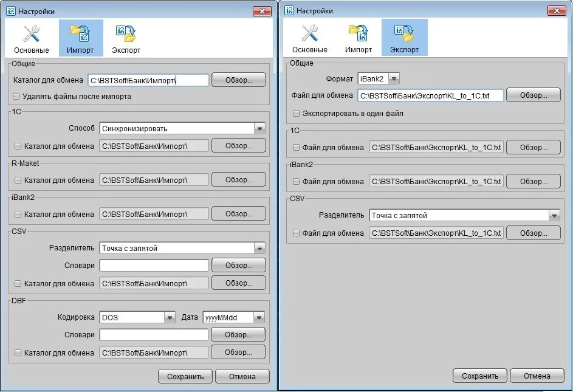
Task: Click Сохранить in import settings window
Action: coord(185,376)
